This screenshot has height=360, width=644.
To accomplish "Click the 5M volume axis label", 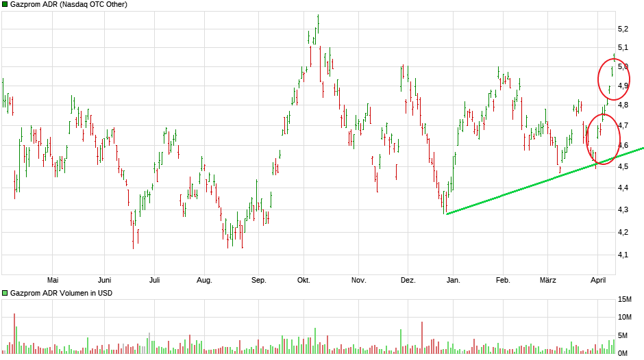I will pyautogui.click(x=623, y=336).
